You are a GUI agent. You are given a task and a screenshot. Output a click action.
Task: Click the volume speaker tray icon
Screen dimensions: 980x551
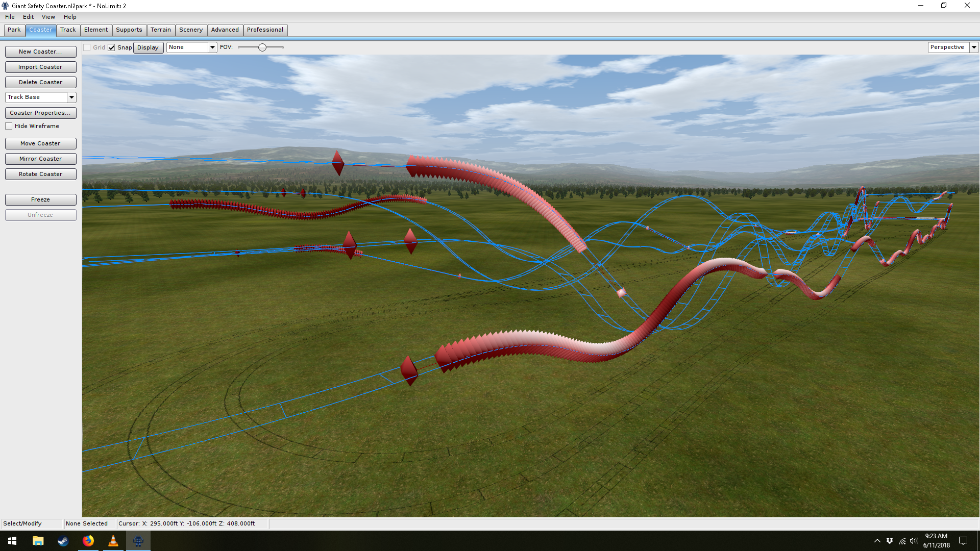coord(914,541)
